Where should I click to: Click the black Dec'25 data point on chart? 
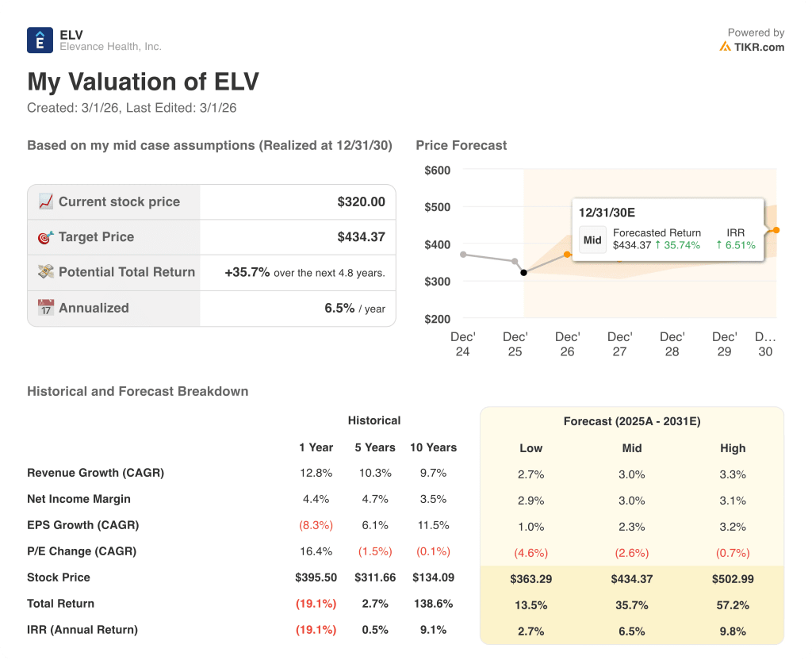coord(524,272)
